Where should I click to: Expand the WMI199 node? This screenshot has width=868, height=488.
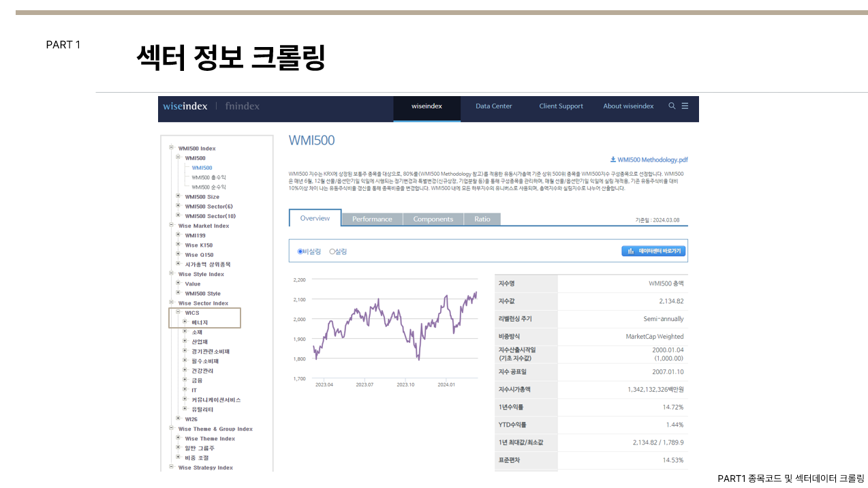[178, 235]
